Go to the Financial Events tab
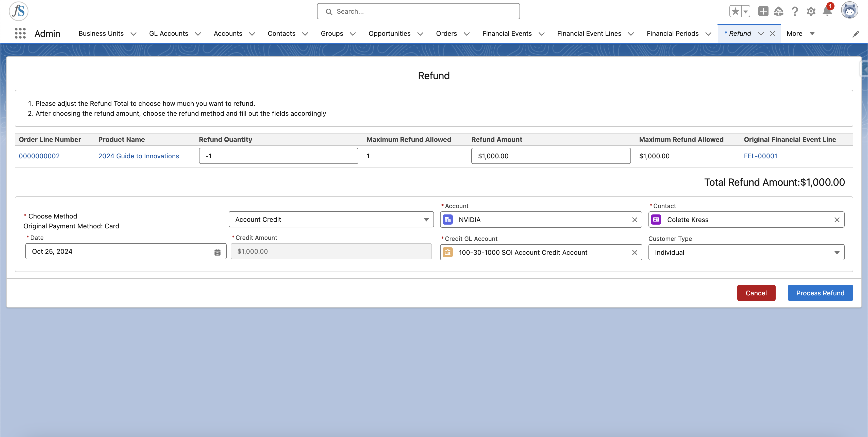 (507, 33)
